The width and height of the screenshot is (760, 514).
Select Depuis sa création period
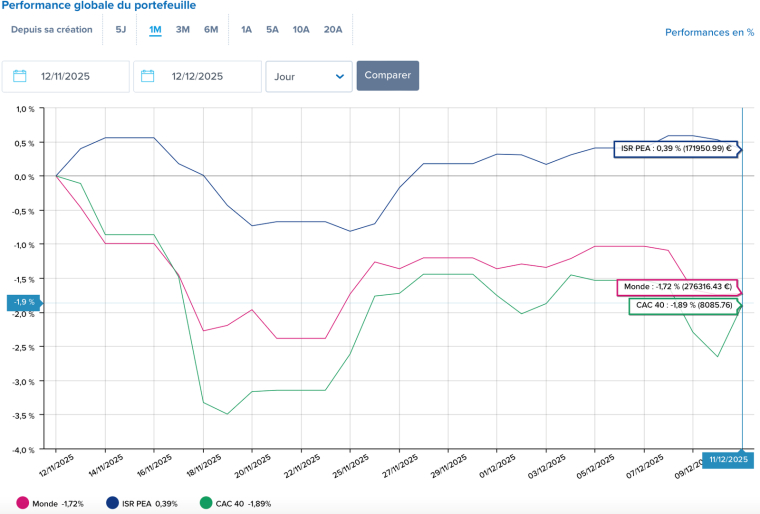pyautogui.click(x=52, y=29)
